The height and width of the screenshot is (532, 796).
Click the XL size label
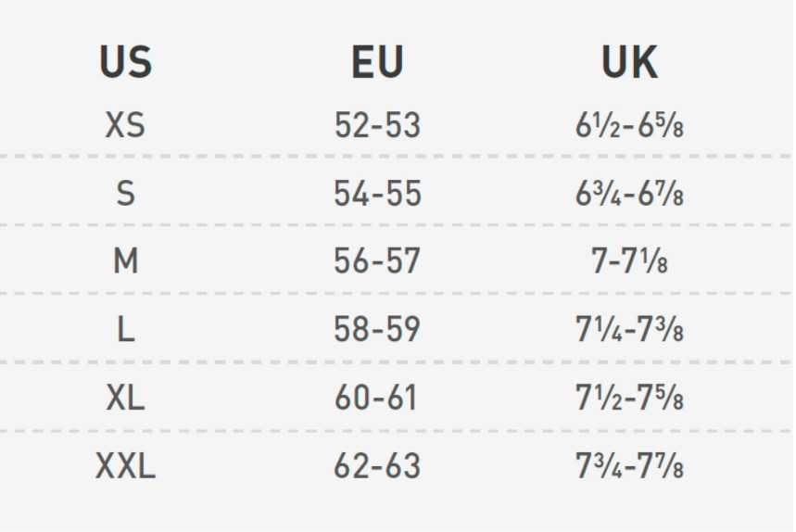tap(125, 398)
